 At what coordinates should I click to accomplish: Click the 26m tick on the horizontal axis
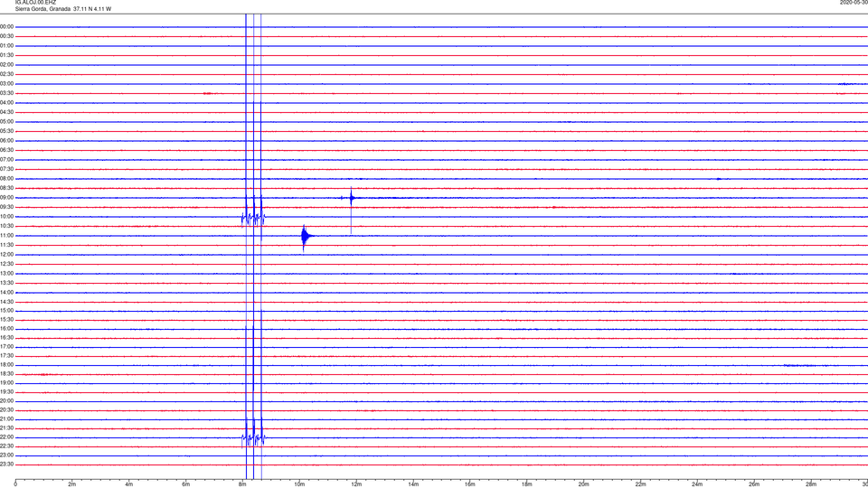pyautogui.click(x=754, y=484)
